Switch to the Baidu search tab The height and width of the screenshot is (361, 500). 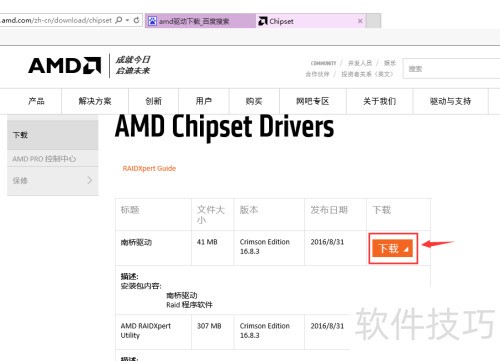pyautogui.click(x=200, y=21)
